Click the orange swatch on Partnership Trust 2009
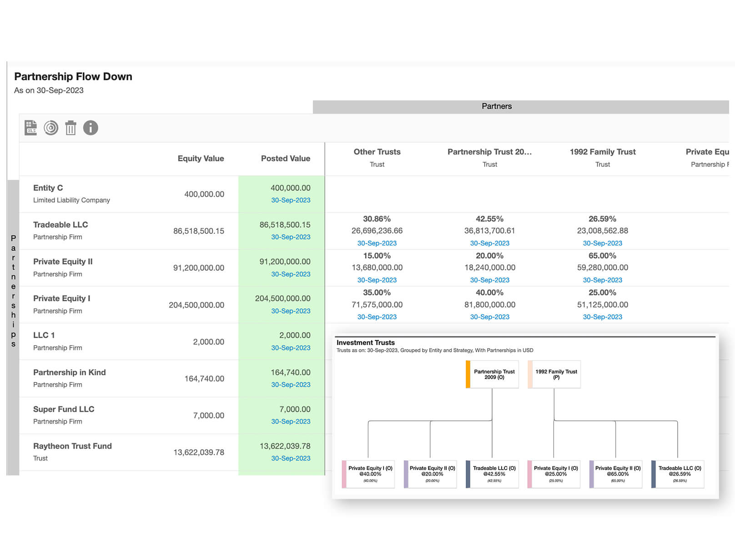The image size is (735, 560). 468,374
